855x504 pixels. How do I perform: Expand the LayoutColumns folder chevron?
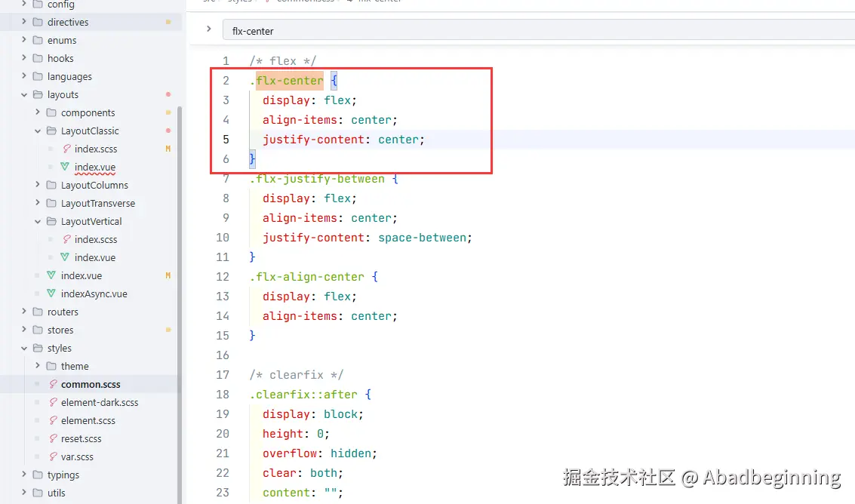tap(37, 185)
